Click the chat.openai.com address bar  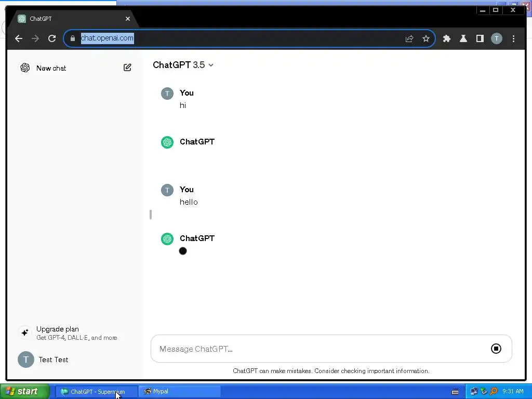pyautogui.click(x=249, y=38)
